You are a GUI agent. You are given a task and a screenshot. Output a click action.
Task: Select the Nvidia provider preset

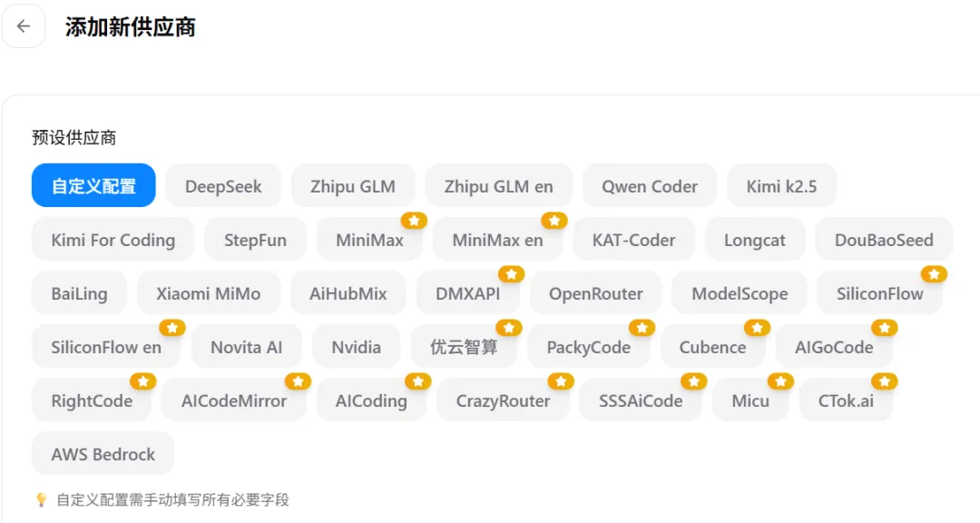pos(356,347)
